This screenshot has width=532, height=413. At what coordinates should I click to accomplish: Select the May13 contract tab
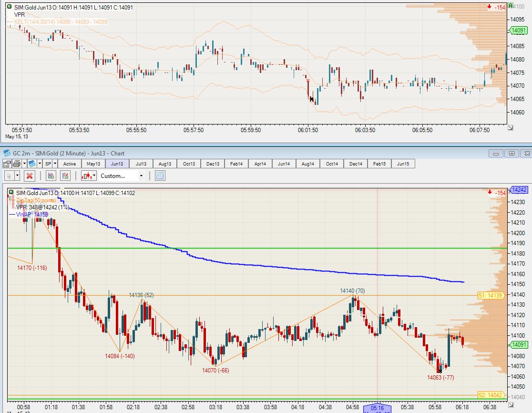pos(93,164)
